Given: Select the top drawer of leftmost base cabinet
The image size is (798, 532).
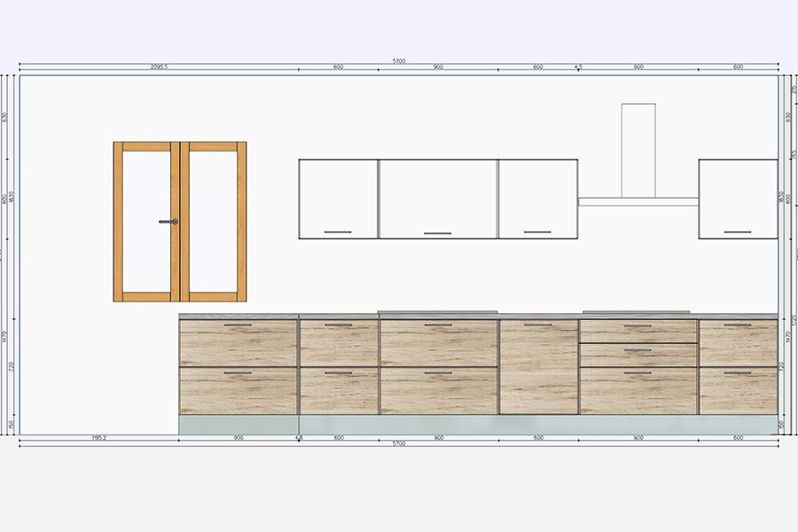Looking at the screenshot, I should pos(238,344).
